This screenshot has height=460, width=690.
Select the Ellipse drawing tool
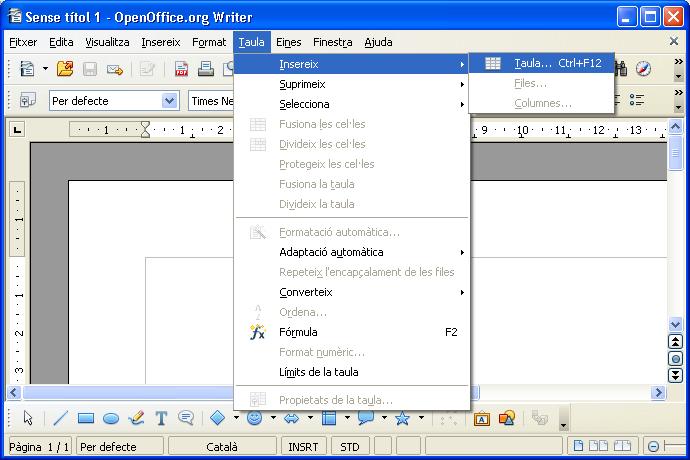coord(111,418)
